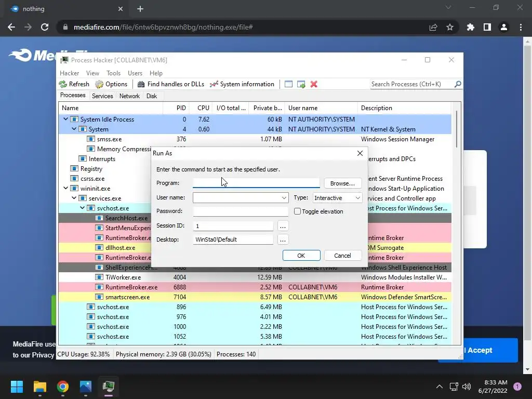Select svchost.exe with PID 896

(255, 307)
